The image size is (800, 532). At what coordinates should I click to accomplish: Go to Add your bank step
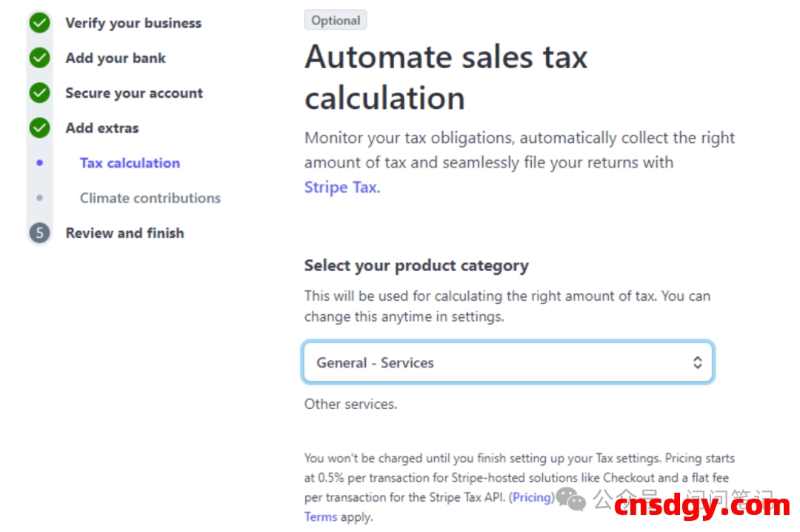[x=116, y=58]
